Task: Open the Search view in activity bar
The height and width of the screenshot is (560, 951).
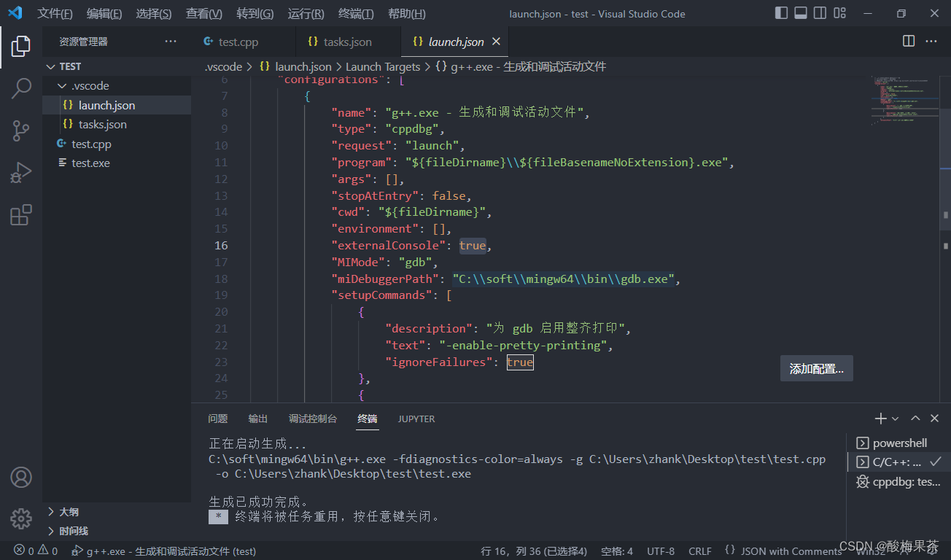Action: coord(20,88)
